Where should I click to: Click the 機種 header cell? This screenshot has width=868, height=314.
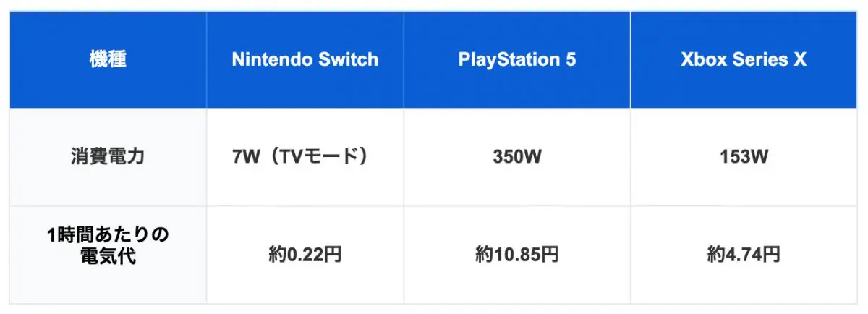108,59
